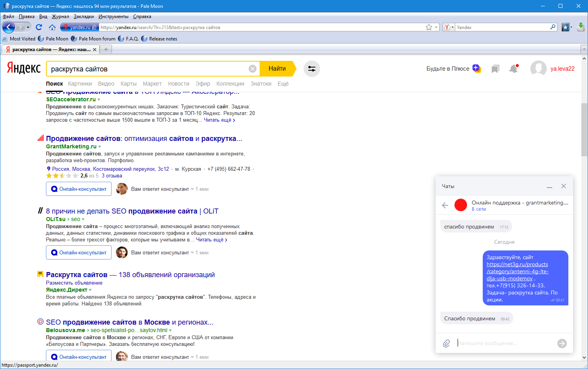Expand the Яндекс.Директ options arrow

coord(90,290)
